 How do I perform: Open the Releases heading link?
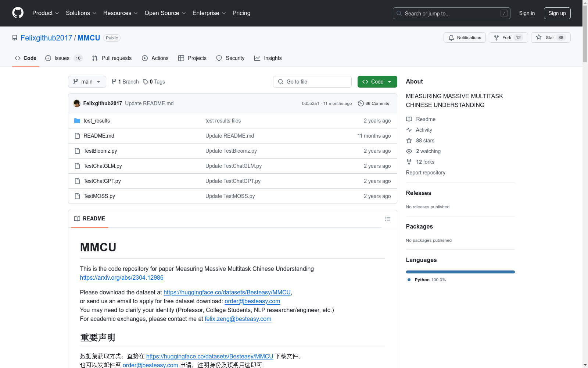pyautogui.click(x=419, y=193)
